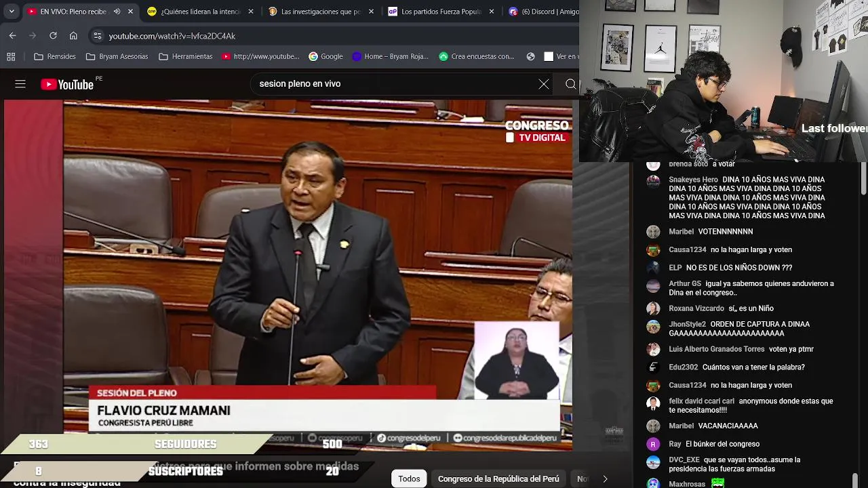Click Roxana Vizcardo's chat avatar
The image size is (868, 488).
click(x=653, y=308)
